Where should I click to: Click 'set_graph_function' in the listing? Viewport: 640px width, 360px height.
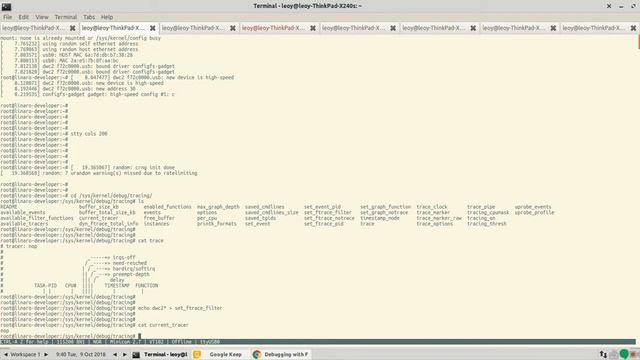(385, 207)
